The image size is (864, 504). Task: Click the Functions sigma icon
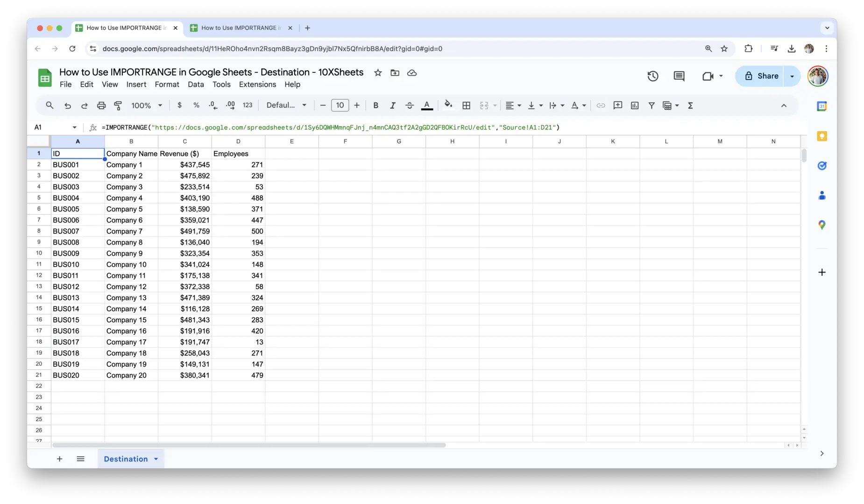[x=690, y=105]
